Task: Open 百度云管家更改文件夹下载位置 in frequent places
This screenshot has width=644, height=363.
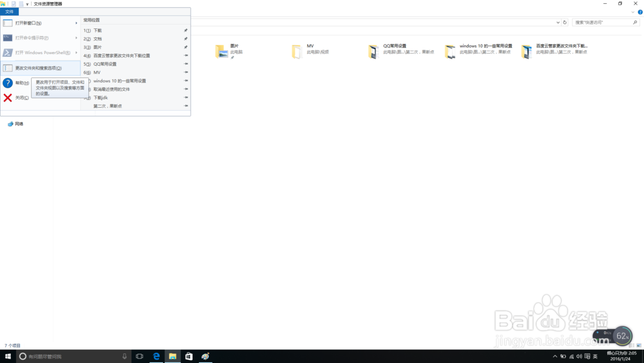Action: tap(135, 55)
